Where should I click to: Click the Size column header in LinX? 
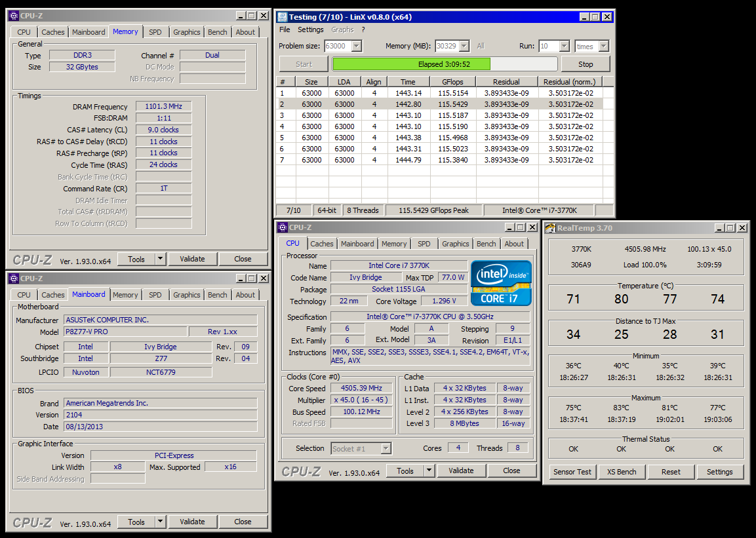tap(311, 82)
